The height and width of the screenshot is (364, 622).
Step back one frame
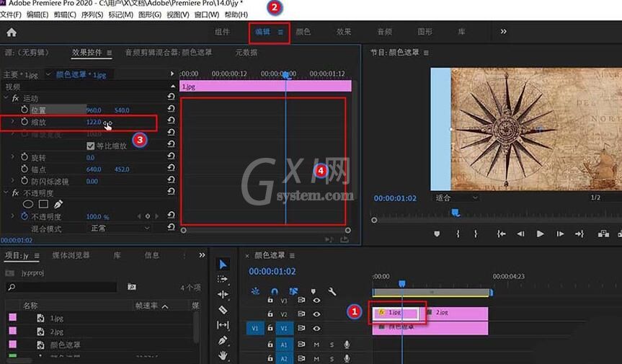coord(520,234)
